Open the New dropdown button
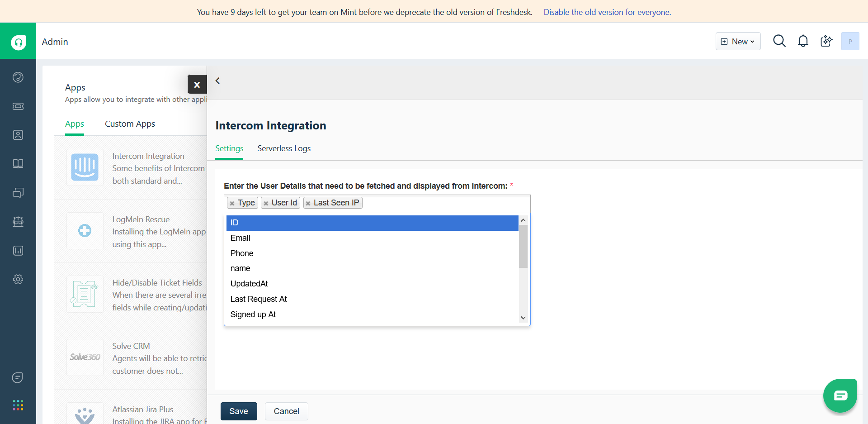This screenshot has width=868, height=424. point(738,41)
